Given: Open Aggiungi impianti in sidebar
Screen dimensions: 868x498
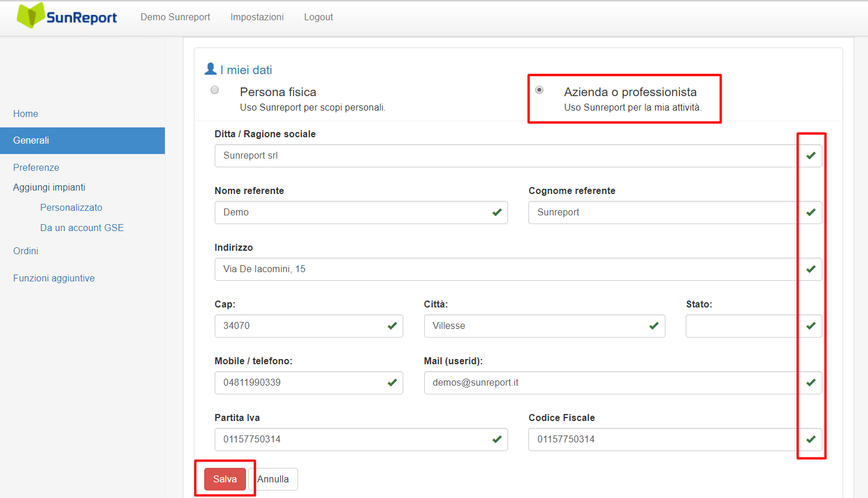Looking at the screenshot, I should (x=49, y=187).
